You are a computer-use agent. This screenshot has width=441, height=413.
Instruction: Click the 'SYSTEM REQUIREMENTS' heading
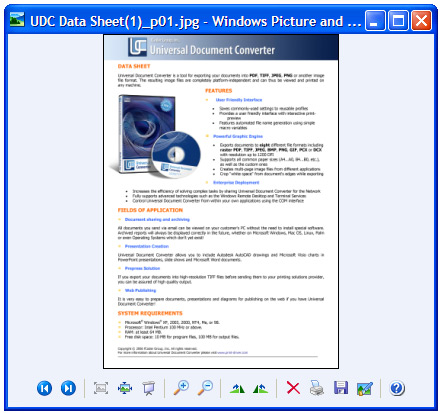150,313
